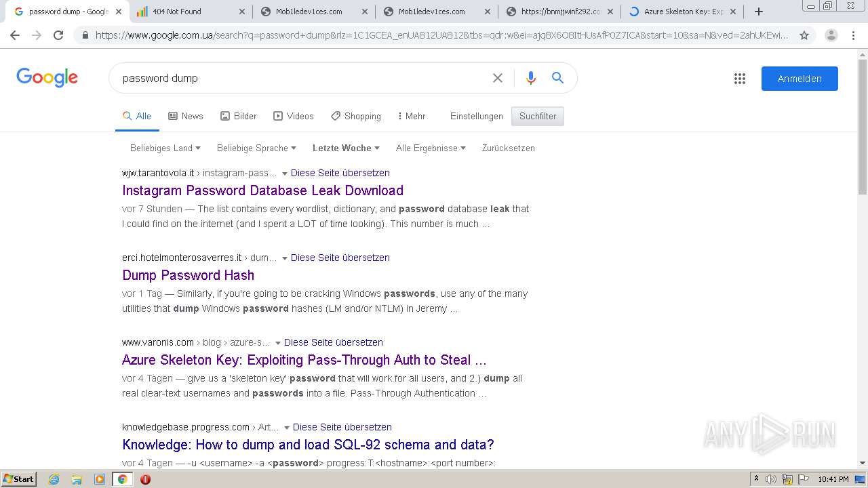The width and height of the screenshot is (868, 488).
Task: Open the volume icon in system tray
Action: (x=771, y=479)
